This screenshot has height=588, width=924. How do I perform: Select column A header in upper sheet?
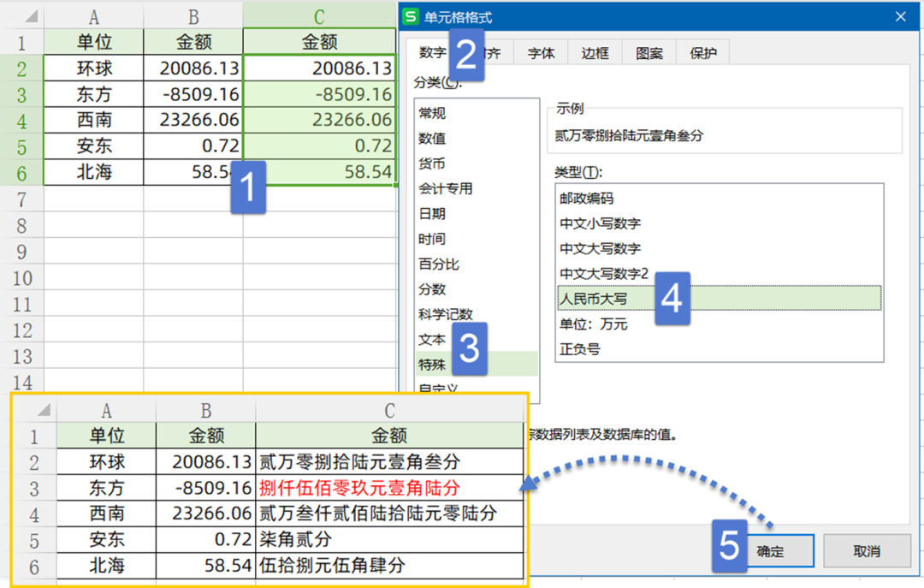94,16
